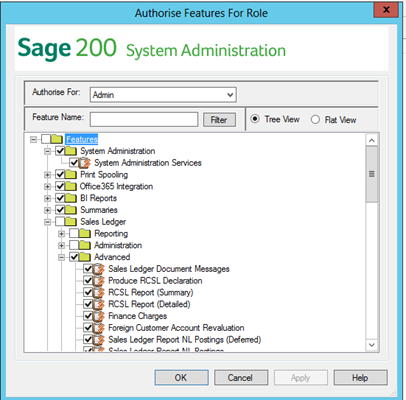Expand the Office365 Integration node
Image resolution: width=406 pixels, height=400 pixels.
pos(48,187)
